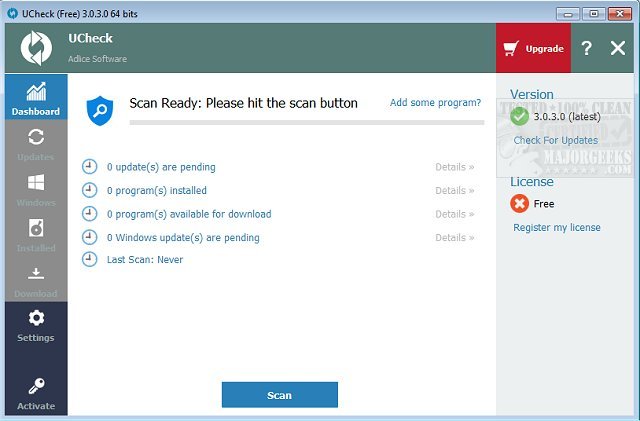
Task: Expand Details for programs installed
Action: point(455,191)
